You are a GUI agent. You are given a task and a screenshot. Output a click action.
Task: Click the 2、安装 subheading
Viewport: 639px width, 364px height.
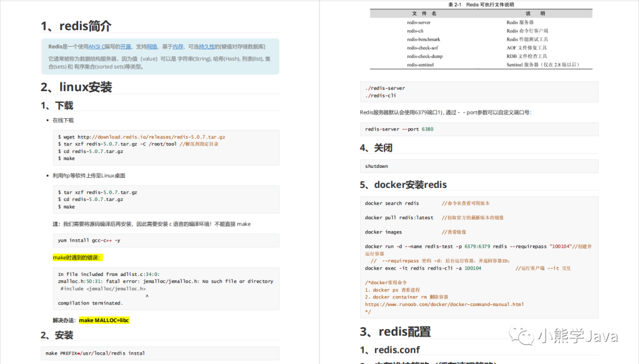57,336
